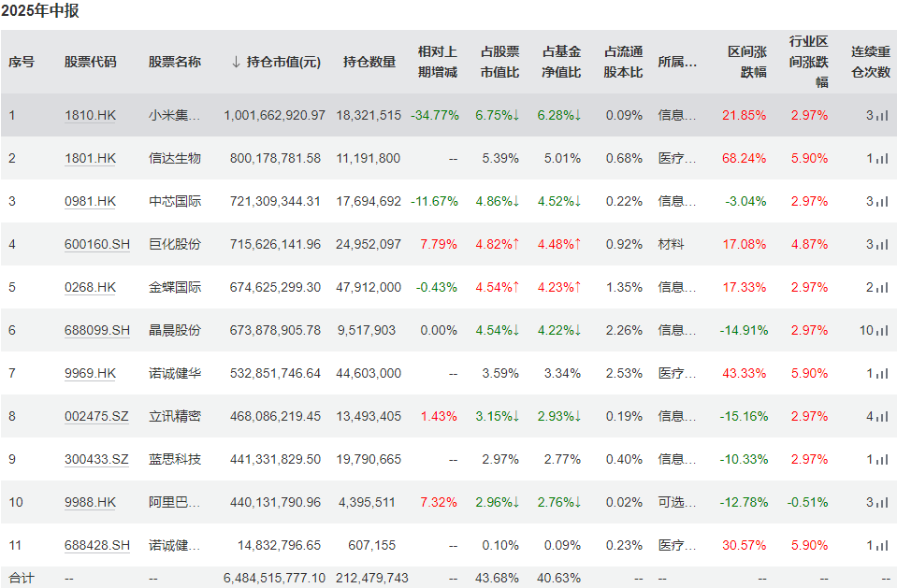Open stock code link 0268.HK

coord(90,287)
